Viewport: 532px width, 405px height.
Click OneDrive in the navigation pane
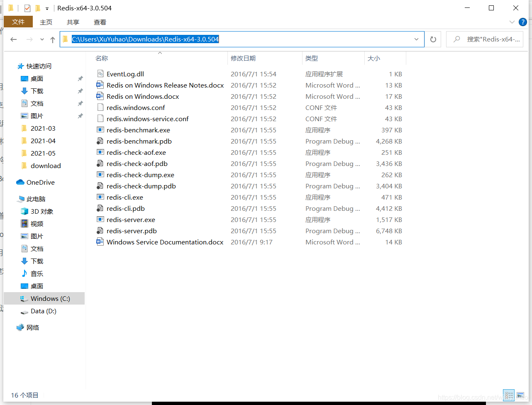[x=40, y=182]
